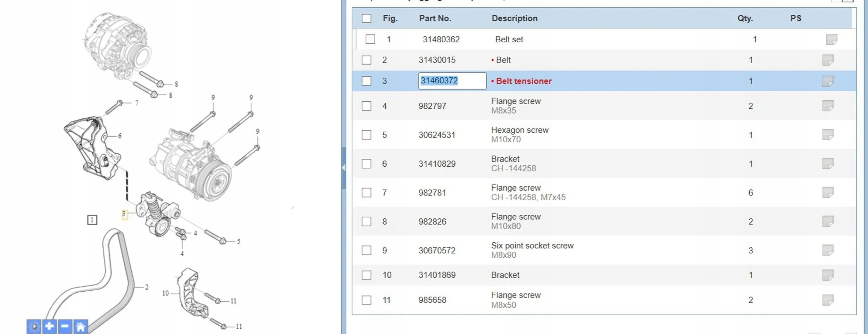Screen dimensions: 868x334
Task: Open the note icon for part 982797
Action: [x=828, y=106]
